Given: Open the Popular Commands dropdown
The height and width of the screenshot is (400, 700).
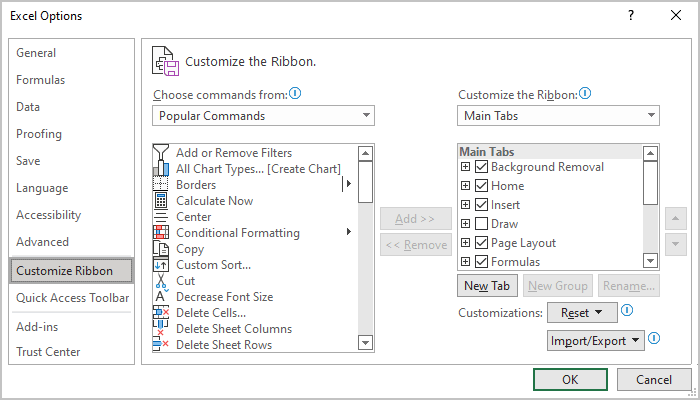Looking at the screenshot, I should 263,116.
